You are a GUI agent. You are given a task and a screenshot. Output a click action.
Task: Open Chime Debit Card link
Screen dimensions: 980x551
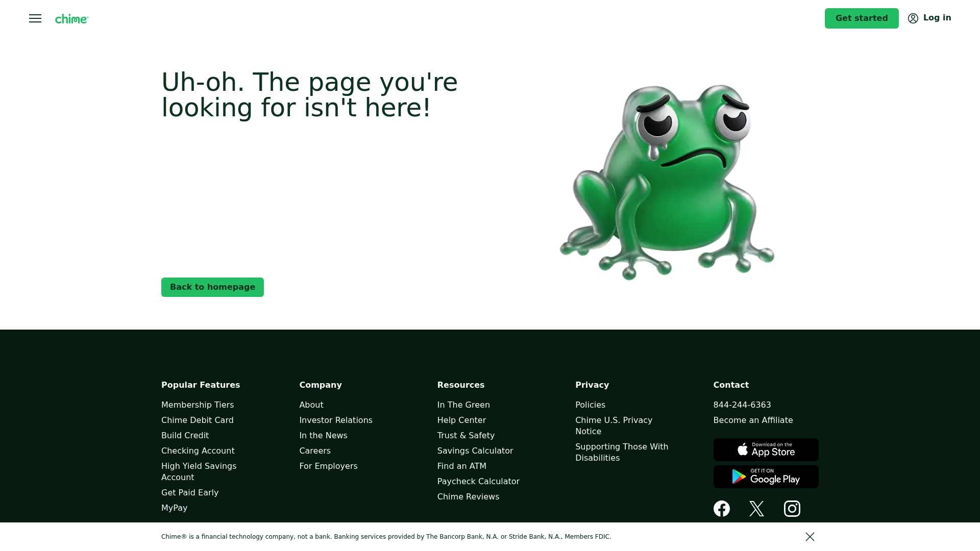coord(198,420)
